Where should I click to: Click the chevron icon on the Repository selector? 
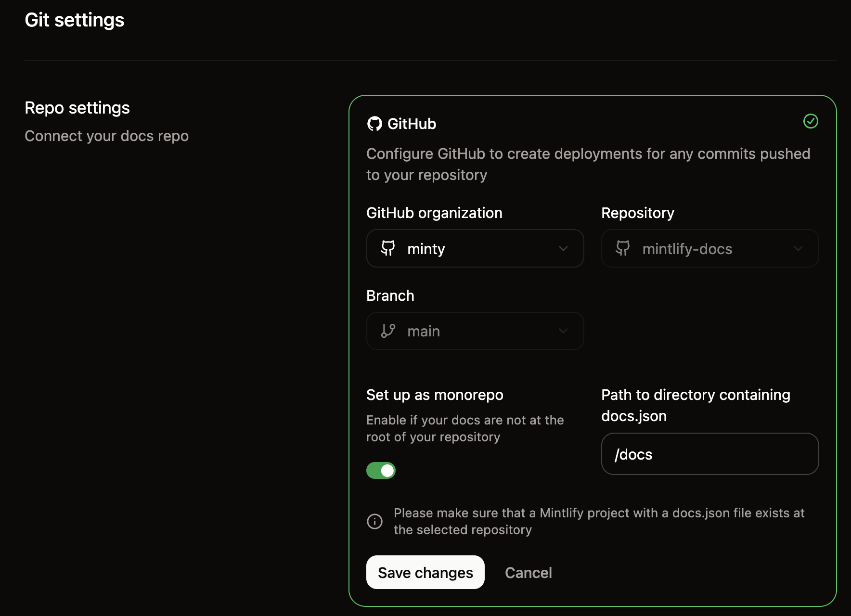coord(799,249)
